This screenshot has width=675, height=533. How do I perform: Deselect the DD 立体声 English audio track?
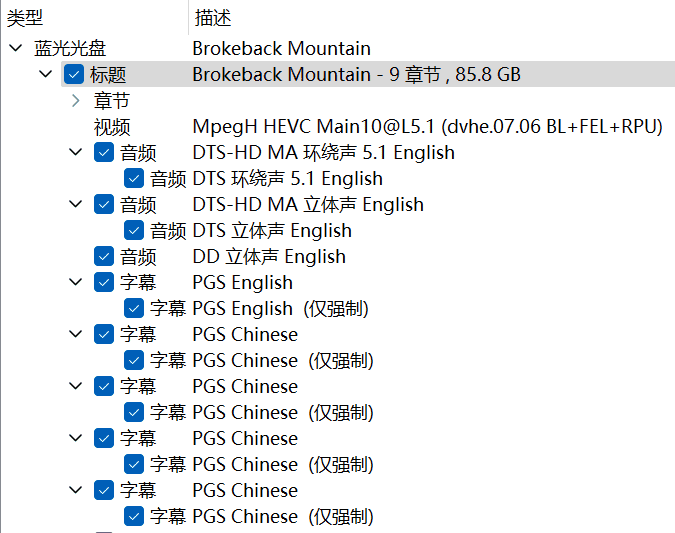click(x=104, y=257)
